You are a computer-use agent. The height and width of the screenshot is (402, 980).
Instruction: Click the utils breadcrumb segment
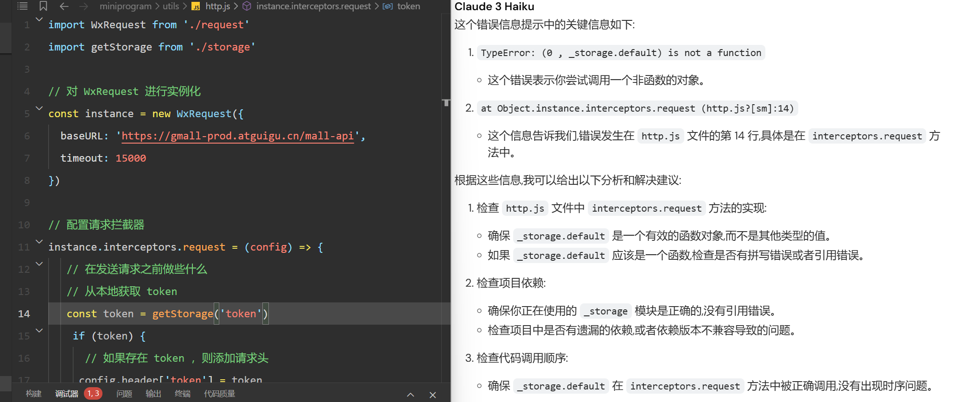171,6
